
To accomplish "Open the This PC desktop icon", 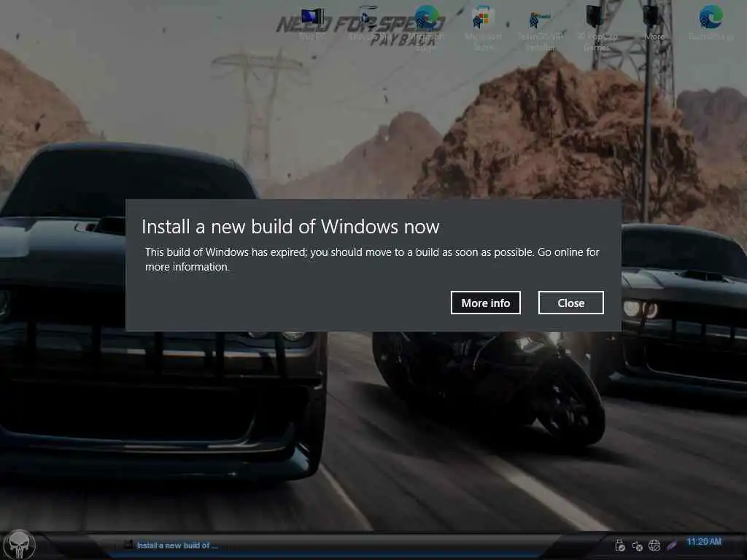I will tap(312, 24).
